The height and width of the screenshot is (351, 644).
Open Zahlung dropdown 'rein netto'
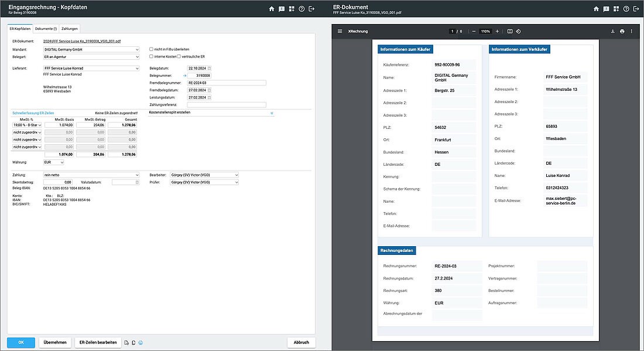(91, 175)
